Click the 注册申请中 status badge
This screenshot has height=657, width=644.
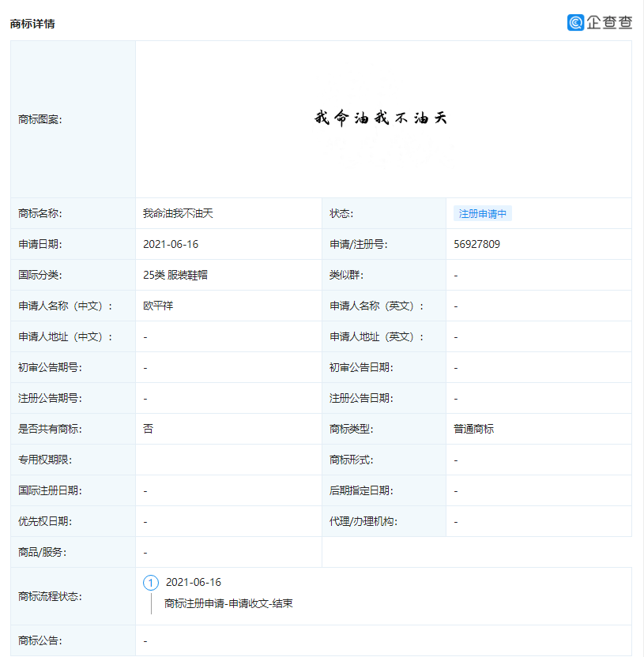coord(483,214)
